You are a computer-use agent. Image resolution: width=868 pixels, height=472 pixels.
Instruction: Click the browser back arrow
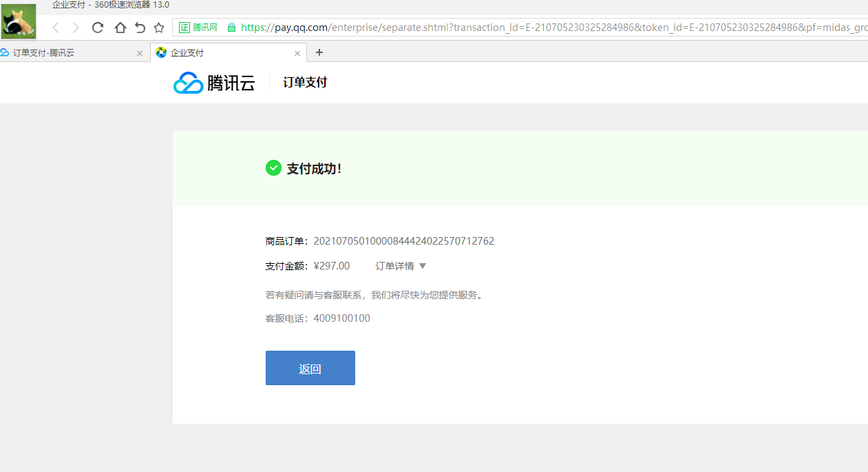tap(56, 28)
